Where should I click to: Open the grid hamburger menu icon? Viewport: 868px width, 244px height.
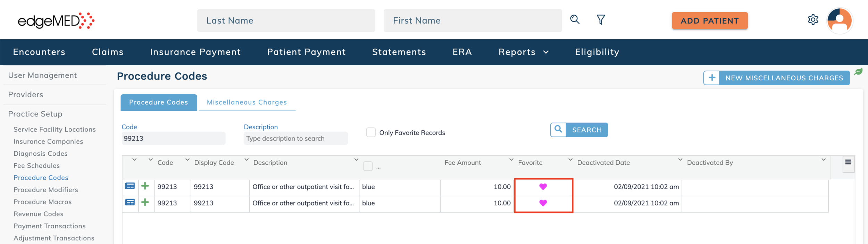848,162
